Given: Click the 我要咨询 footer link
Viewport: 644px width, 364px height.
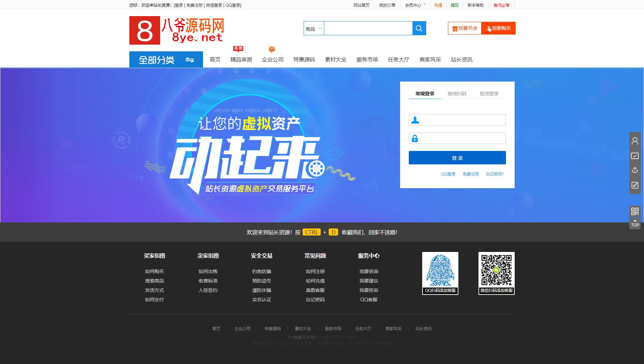Looking at the screenshot, I should (x=369, y=271).
